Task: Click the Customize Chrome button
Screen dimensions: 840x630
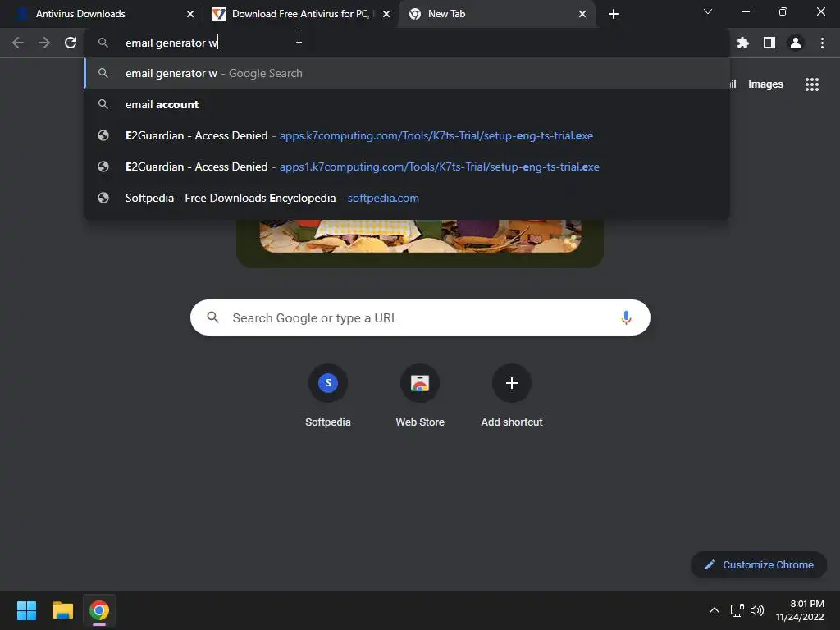Action: tap(759, 564)
